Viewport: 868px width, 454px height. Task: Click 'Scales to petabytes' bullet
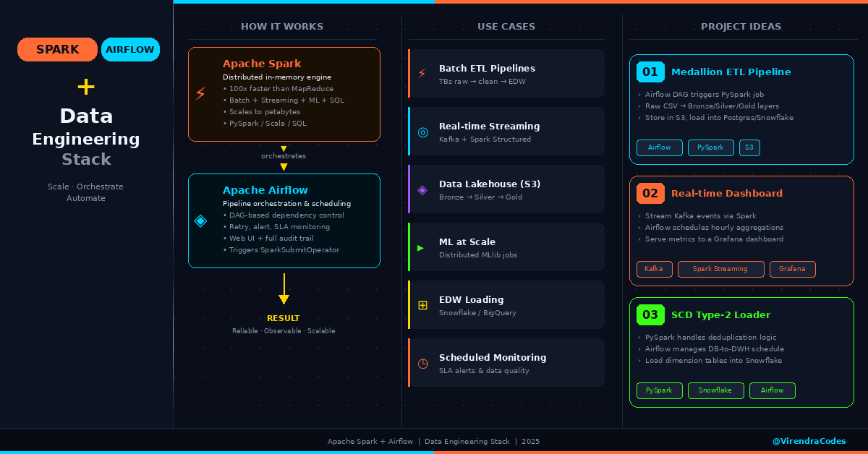click(x=261, y=111)
